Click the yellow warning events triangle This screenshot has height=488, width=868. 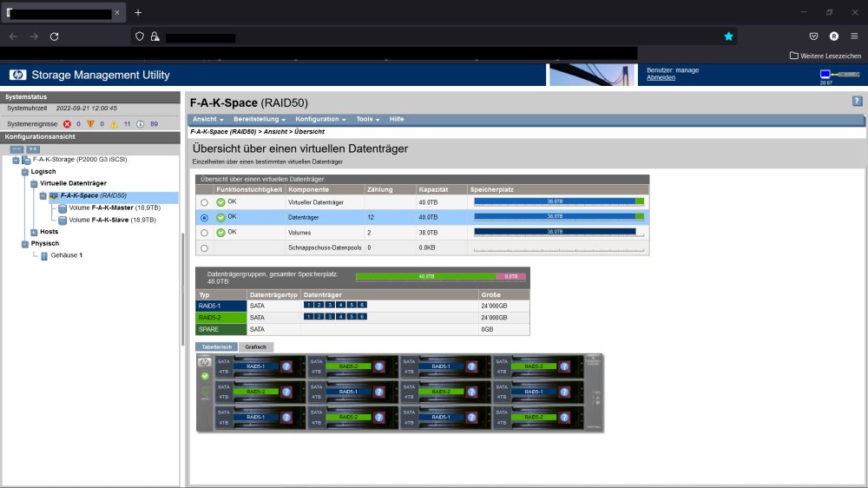pyautogui.click(x=114, y=124)
